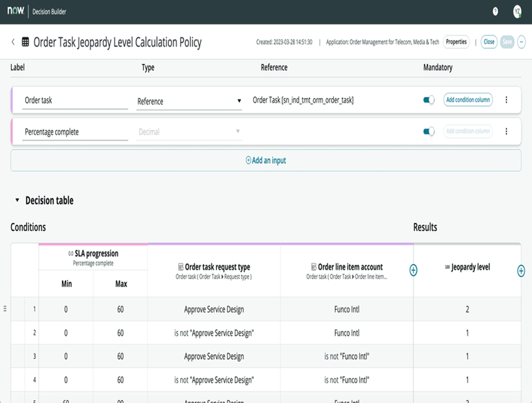The width and height of the screenshot is (532, 403).
Task: Select row 1 'Approve Service Design' cell
Action: point(214,309)
